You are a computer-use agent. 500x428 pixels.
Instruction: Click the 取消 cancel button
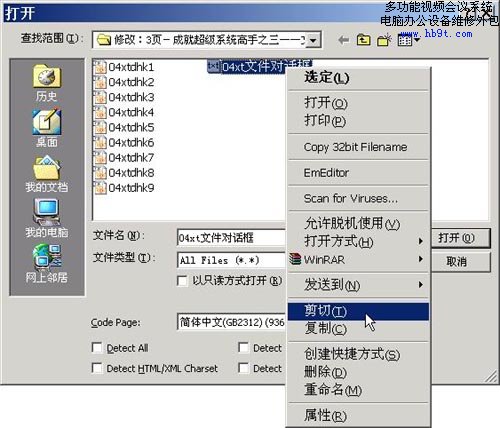pos(460,262)
